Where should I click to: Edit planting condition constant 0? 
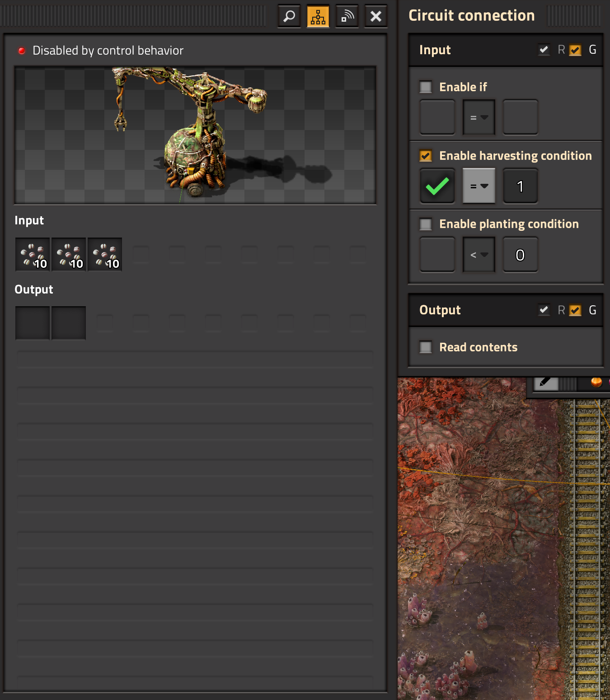521,255
